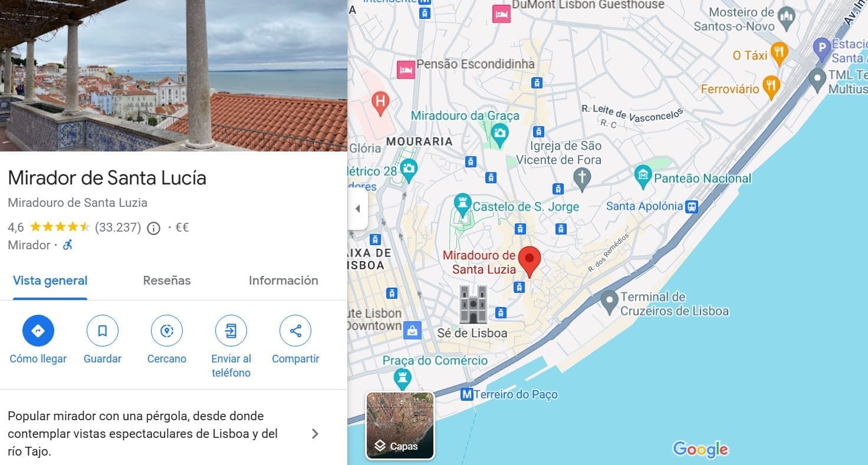Click the Panteão Nacional museum marker
The image size is (868, 465).
coord(643,176)
